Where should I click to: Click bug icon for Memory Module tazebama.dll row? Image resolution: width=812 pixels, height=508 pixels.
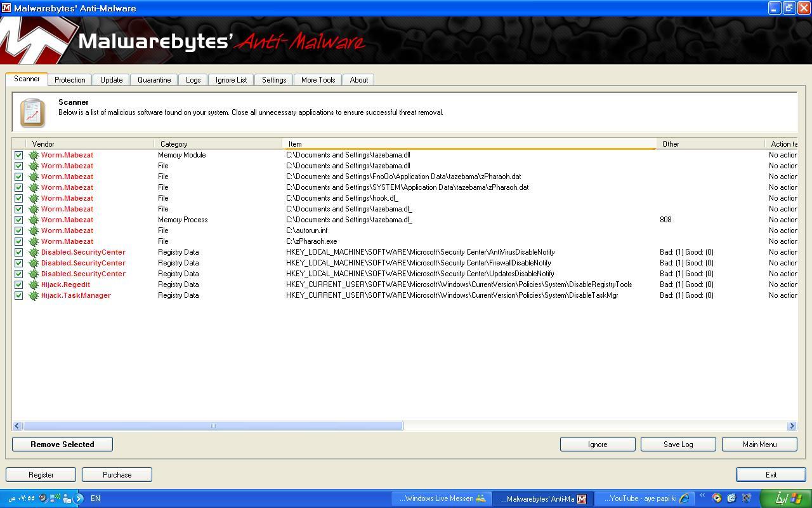(x=34, y=155)
